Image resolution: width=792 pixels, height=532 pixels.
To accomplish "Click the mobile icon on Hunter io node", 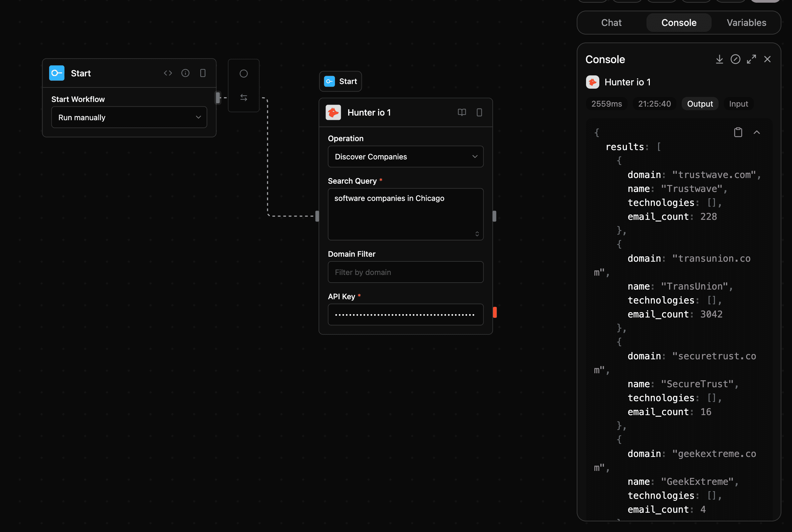I will click(479, 112).
